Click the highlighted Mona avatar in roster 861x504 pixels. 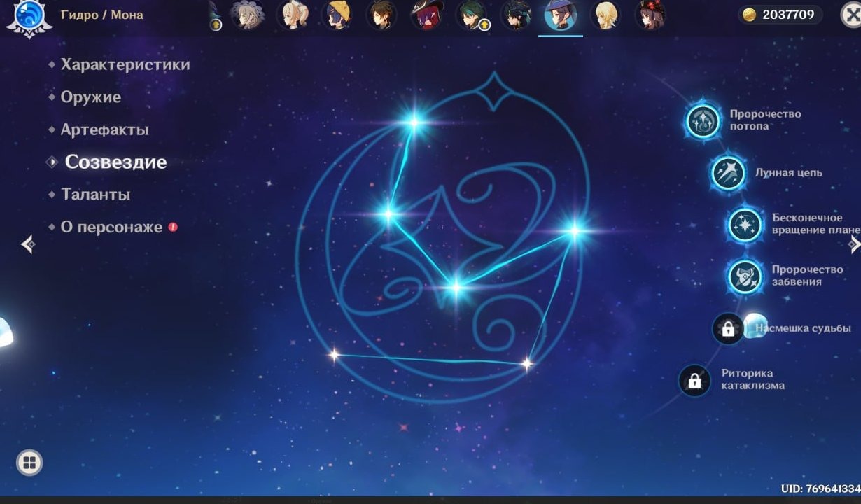click(560, 15)
